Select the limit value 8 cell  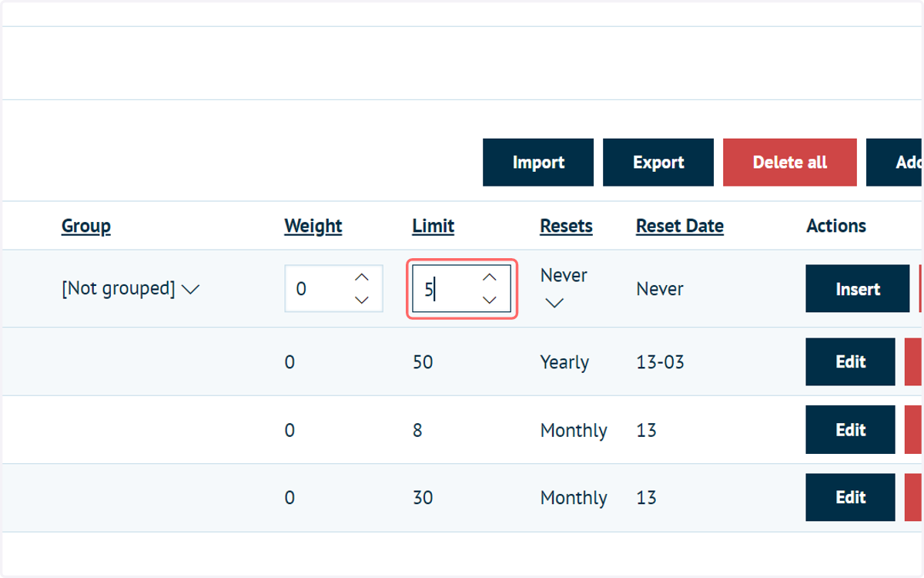[x=417, y=430]
